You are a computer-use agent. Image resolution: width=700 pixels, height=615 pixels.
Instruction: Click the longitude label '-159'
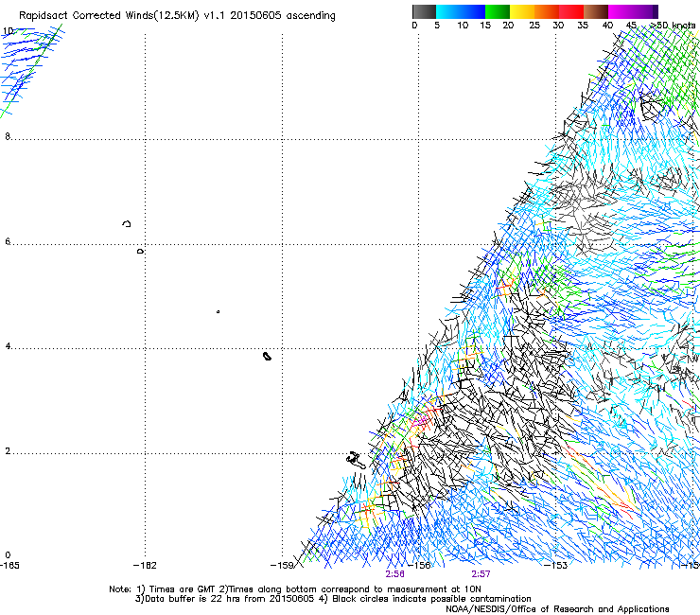pos(282,565)
